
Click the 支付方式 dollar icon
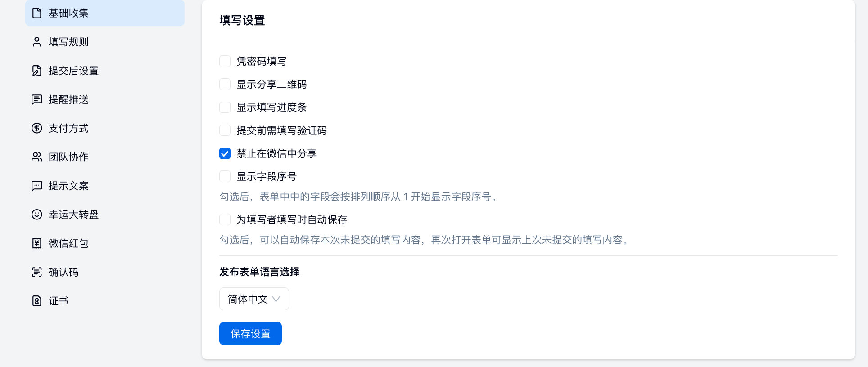click(x=37, y=128)
